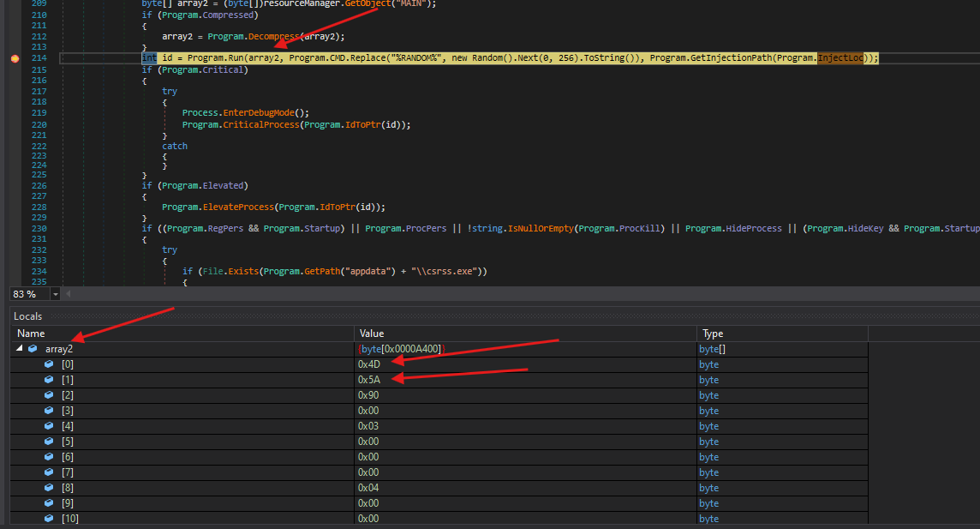Viewport: 980px width, 529px height.
Task: Select the [3] row icon in Locals
Action: coord(49,410)
